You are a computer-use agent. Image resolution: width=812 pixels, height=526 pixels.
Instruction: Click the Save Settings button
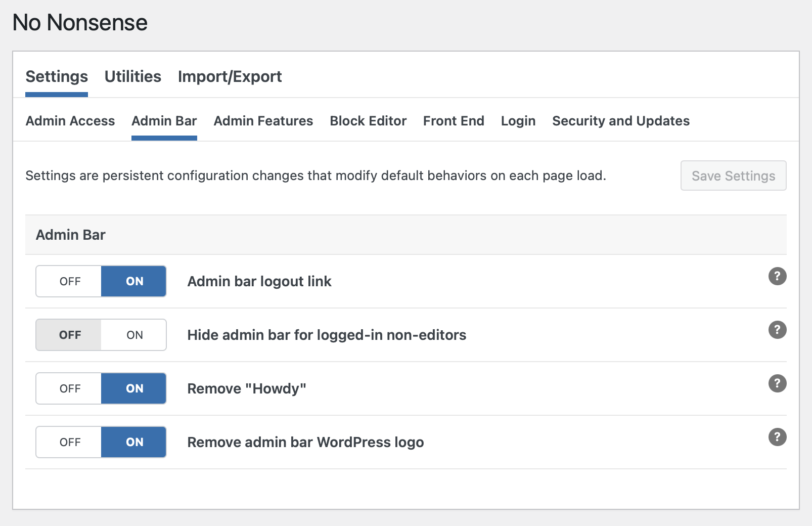tap(733, 176)
